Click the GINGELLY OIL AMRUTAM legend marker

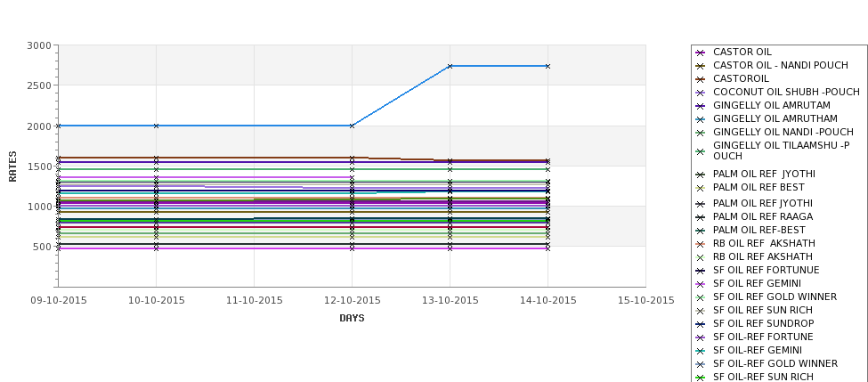point(700,106)
